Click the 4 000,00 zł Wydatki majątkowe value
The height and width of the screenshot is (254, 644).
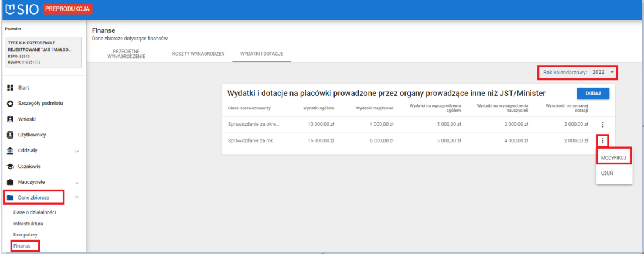tap(381, 125)
